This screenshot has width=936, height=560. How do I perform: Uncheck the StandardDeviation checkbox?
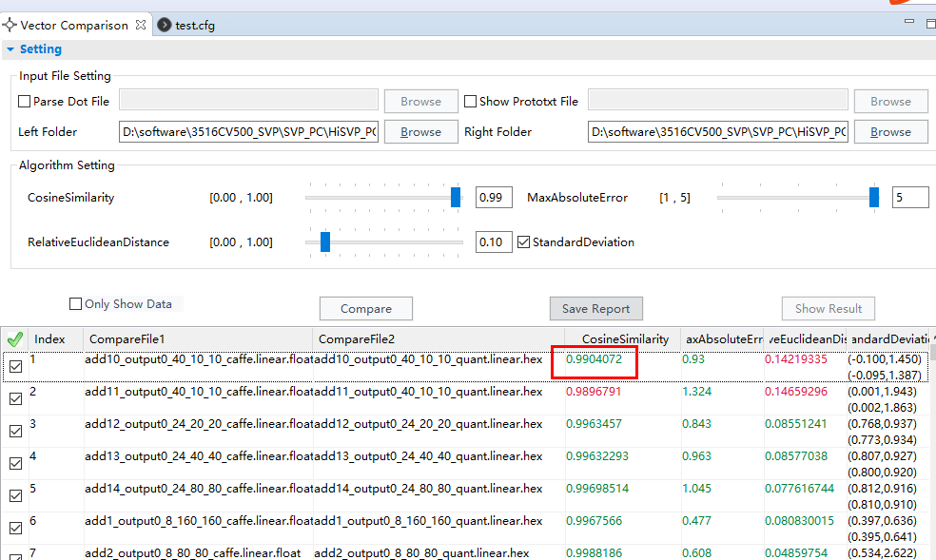[x=523, y=242]
